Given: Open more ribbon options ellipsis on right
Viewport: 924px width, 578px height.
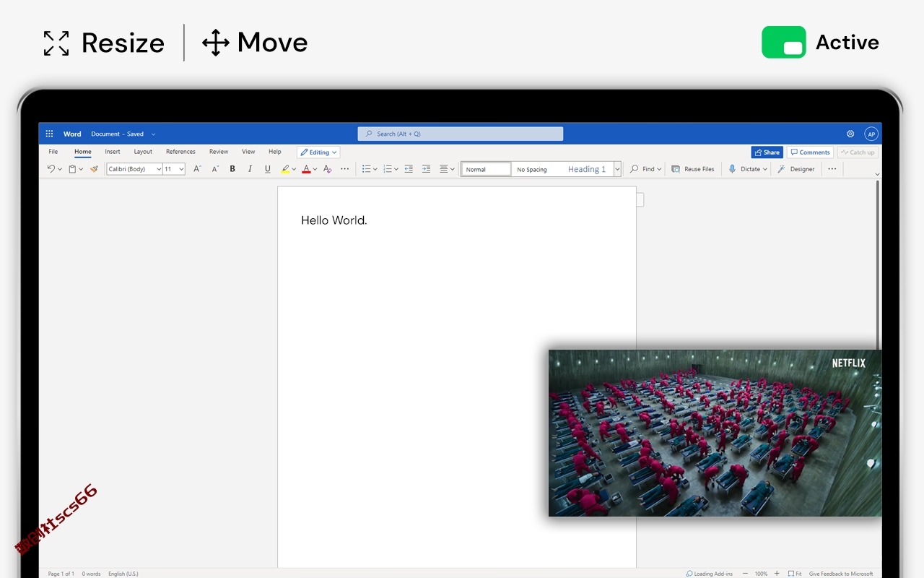Looking at the screenshot, I should pos(832,169).
